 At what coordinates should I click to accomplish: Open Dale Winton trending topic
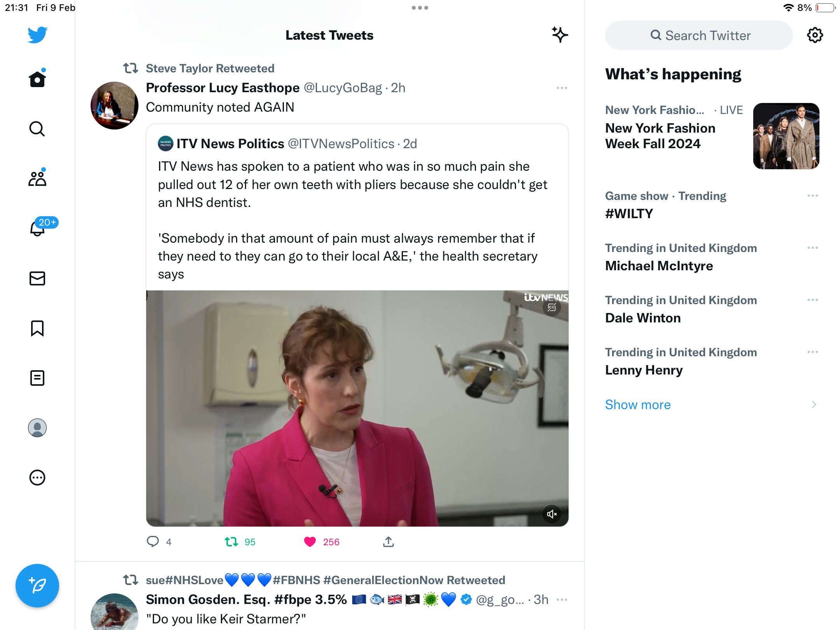(x=643, y=318)
